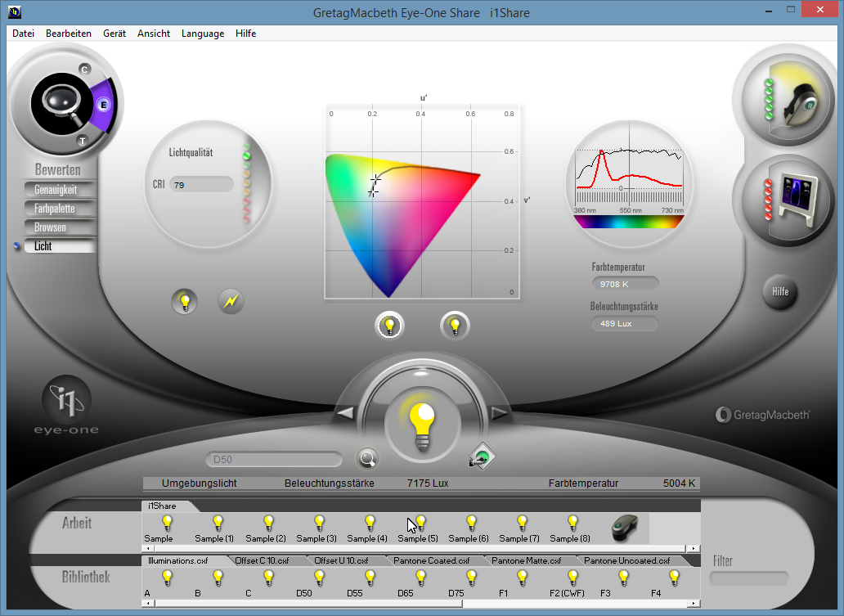Select the T mode button on dial
The image size is (844, 616).
83,141
